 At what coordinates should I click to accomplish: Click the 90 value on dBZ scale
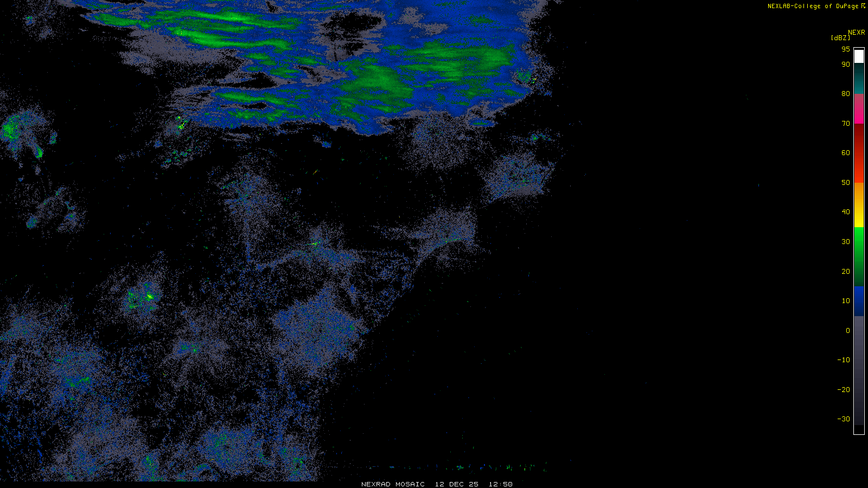846,65
